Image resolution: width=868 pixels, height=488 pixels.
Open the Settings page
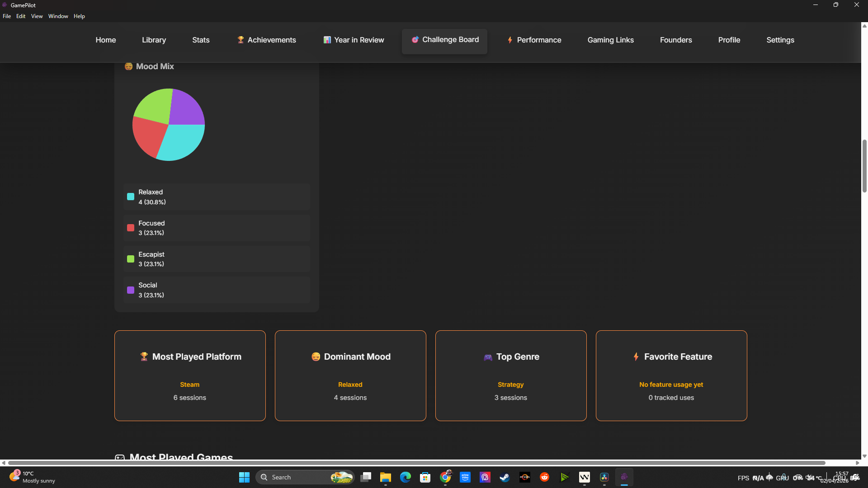click(780, 40)
